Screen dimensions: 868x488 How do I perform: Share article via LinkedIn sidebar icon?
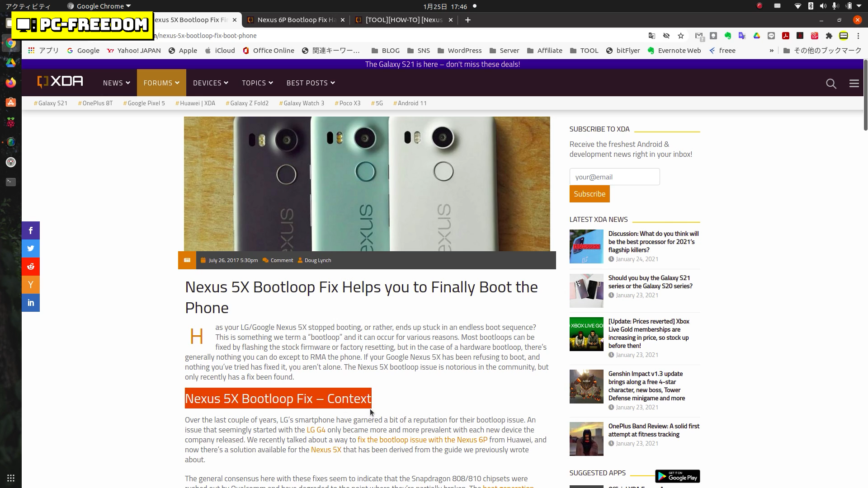point(31,303)
